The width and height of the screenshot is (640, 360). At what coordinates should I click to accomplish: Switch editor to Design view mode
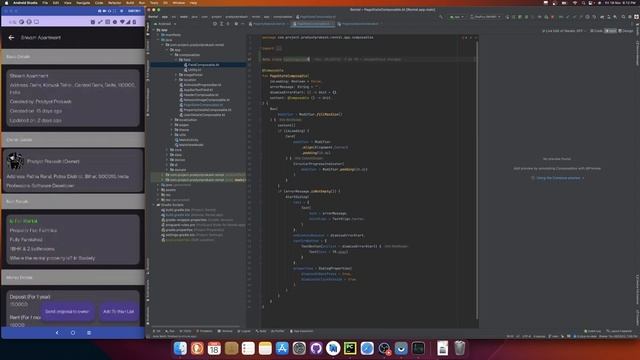pos(626,31)
